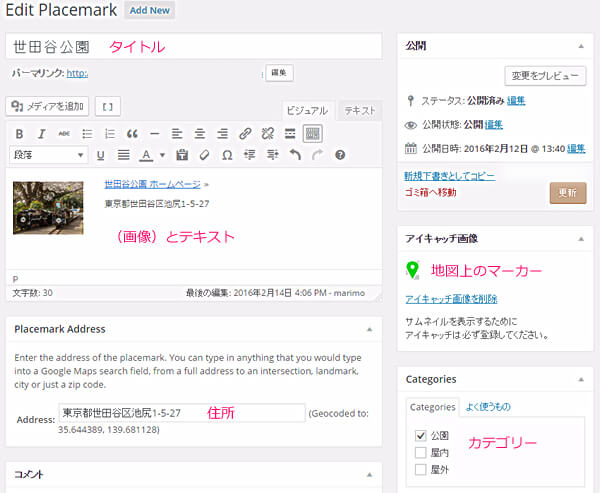The height and width of the screenshot is (493, 600).
Task: Edit the 公開状態 visibility link
Action: (x=494, y=124)
